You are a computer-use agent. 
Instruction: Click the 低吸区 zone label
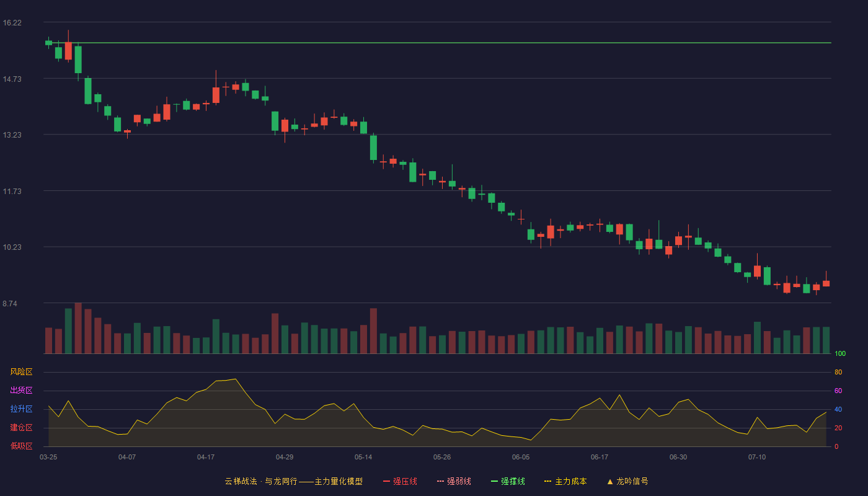point(21,446)
